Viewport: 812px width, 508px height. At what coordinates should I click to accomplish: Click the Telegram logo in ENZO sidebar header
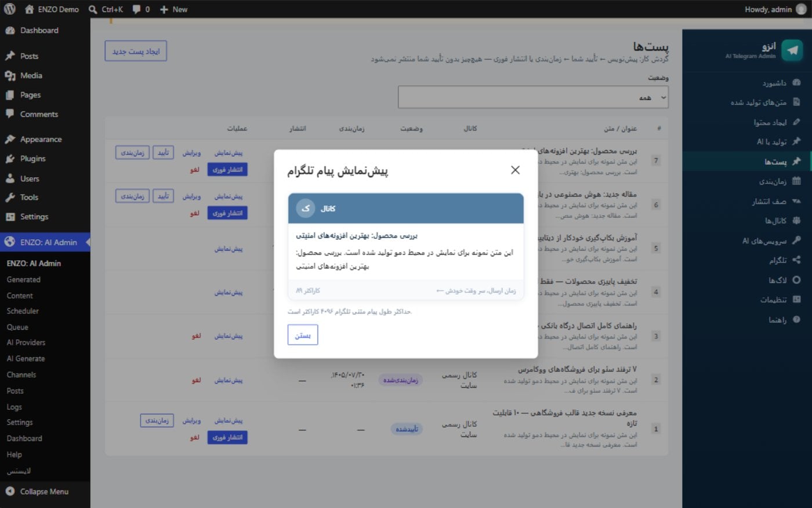pos(792,51)
